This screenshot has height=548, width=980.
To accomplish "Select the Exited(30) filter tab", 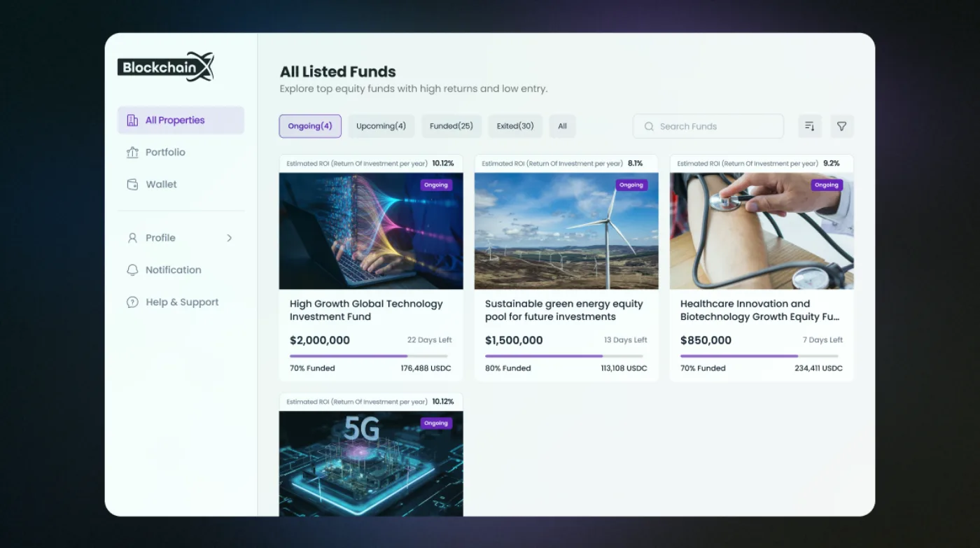I will click(x=515, y=126).
